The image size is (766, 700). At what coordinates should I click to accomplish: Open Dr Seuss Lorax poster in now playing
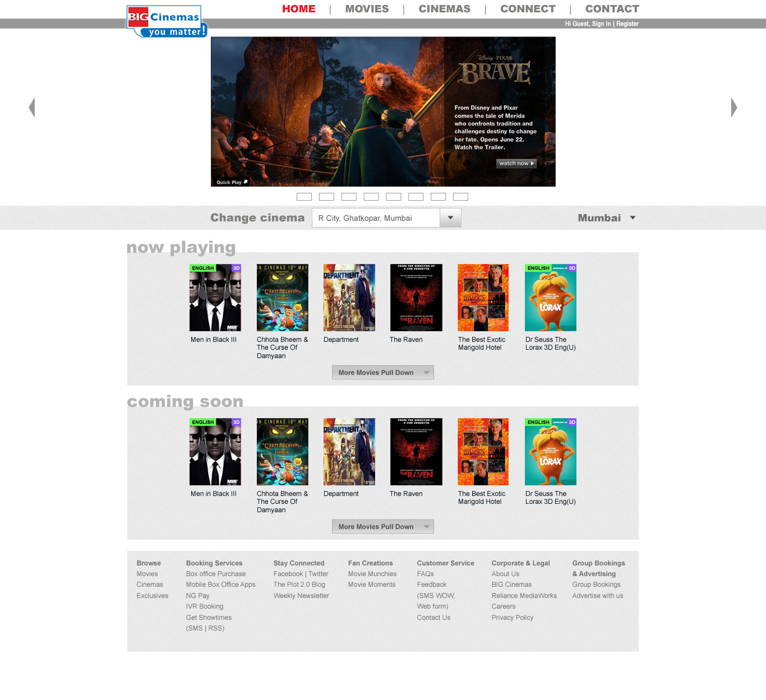(x=551, y=298)
